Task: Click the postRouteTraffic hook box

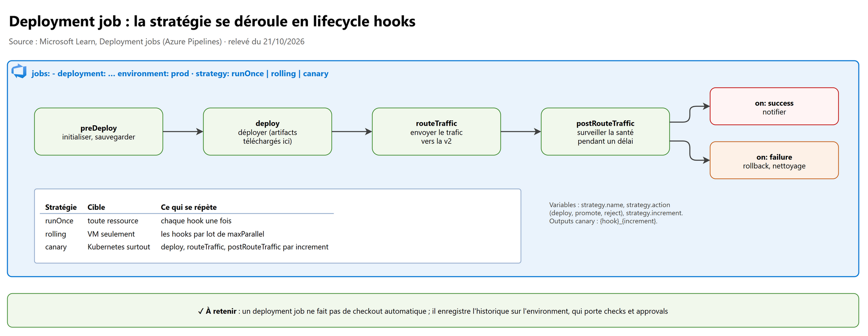Action: [x=605, y=132]
